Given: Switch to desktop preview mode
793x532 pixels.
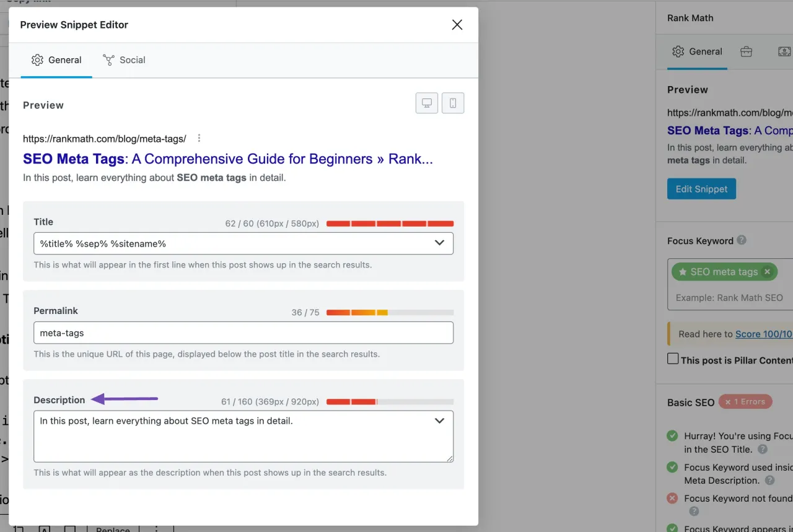Looking at the screenshot, I should click(x=427, y=103).
